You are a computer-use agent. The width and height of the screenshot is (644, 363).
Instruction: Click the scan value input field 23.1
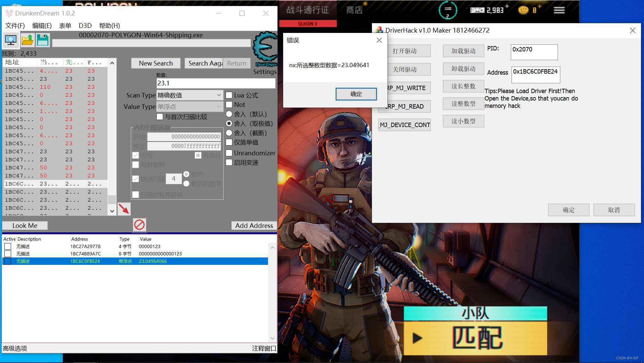216,83
